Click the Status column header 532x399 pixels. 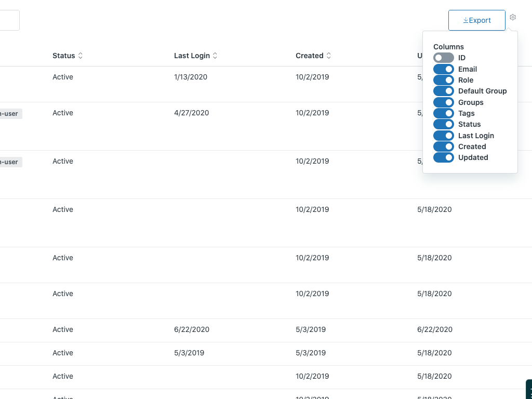click(63, 56)
